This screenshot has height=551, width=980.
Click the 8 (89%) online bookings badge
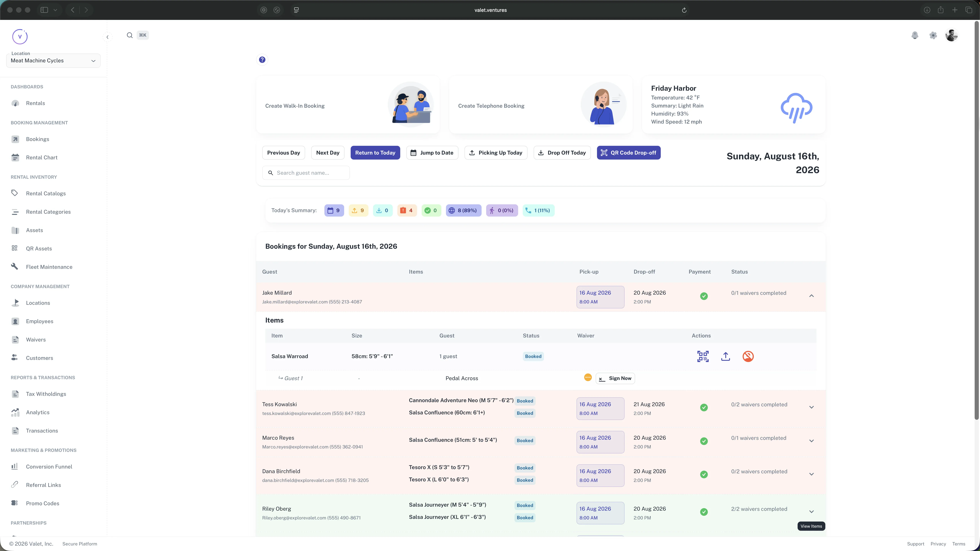coord(463,210)
